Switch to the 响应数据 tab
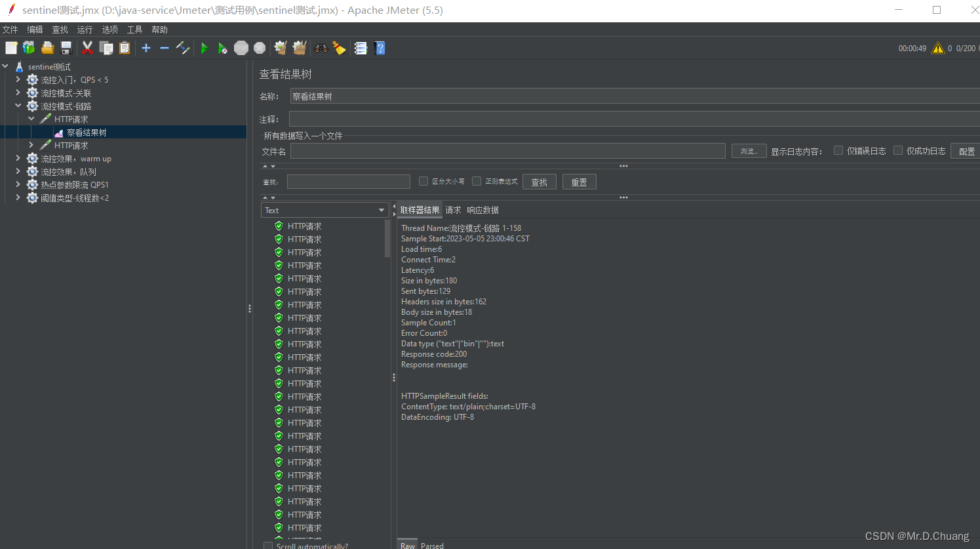The width and height of the screenshot is (980, 549). coord(482,210)
